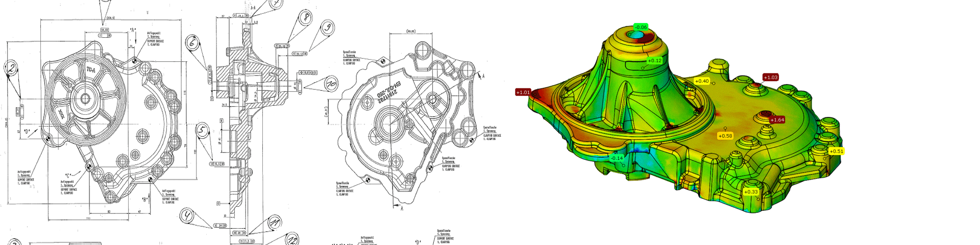The image size is (980, 245).
Task: Select balloon number 11 on the drawing
Action: (x=275, y=223)
